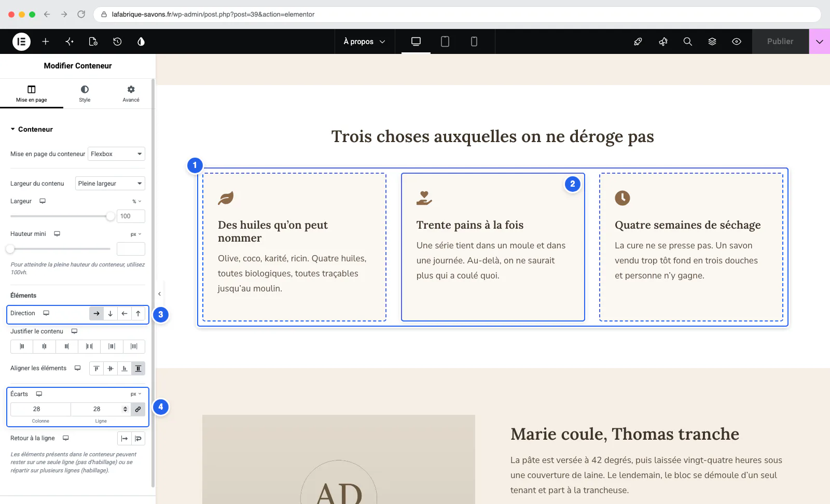Click the Publier button
The image size is (830, 504).
[x=780, y=41]
